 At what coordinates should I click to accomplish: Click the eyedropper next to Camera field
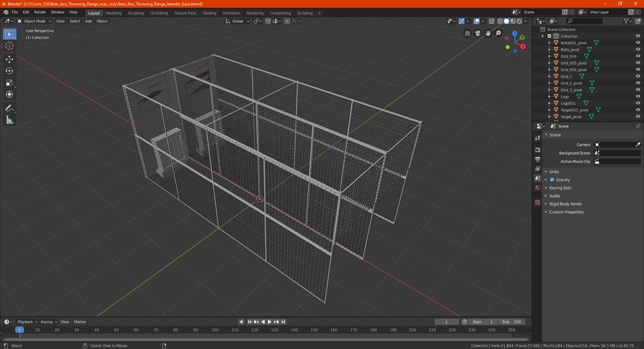coord(638,145)
